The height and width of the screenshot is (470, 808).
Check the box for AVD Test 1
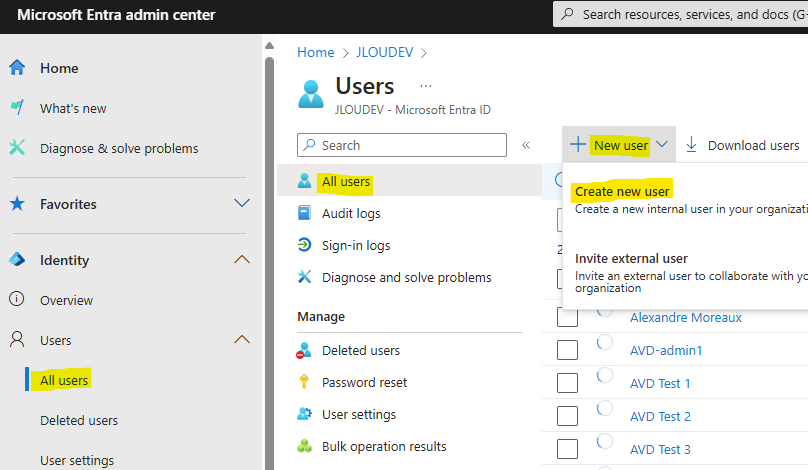coord(567,383)
